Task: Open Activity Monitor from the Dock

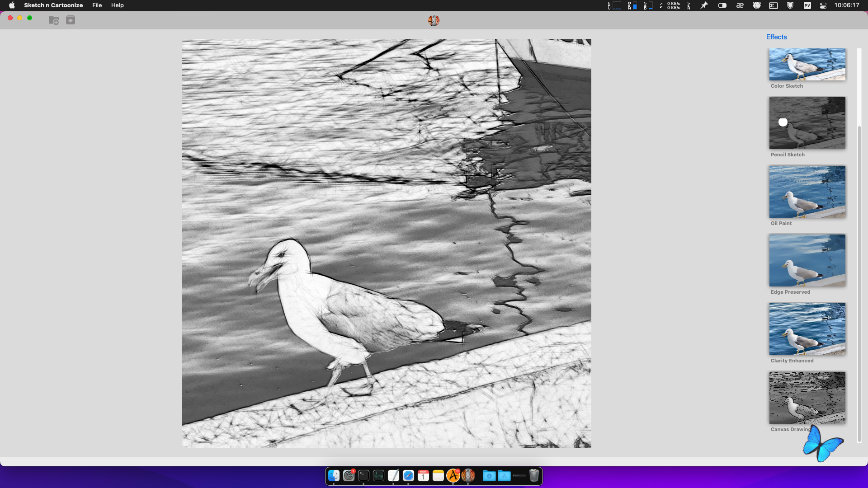Action: pos(378,476)
